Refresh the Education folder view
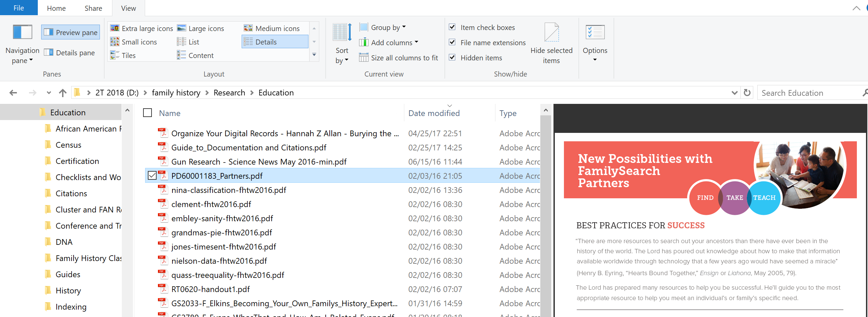This screenshot has width=868, height=317. tap(747, 92)
